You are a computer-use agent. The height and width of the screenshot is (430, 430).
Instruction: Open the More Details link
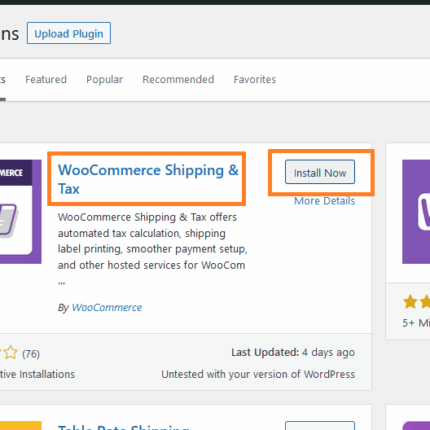pyautogui.click(x=325, y=201)
